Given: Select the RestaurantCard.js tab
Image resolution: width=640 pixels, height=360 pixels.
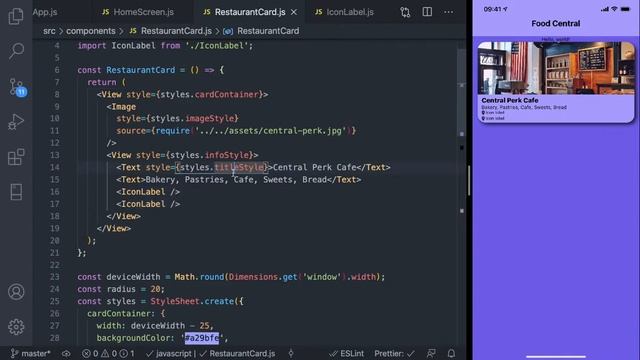Looking at the screenshot, I should [244, 12].
